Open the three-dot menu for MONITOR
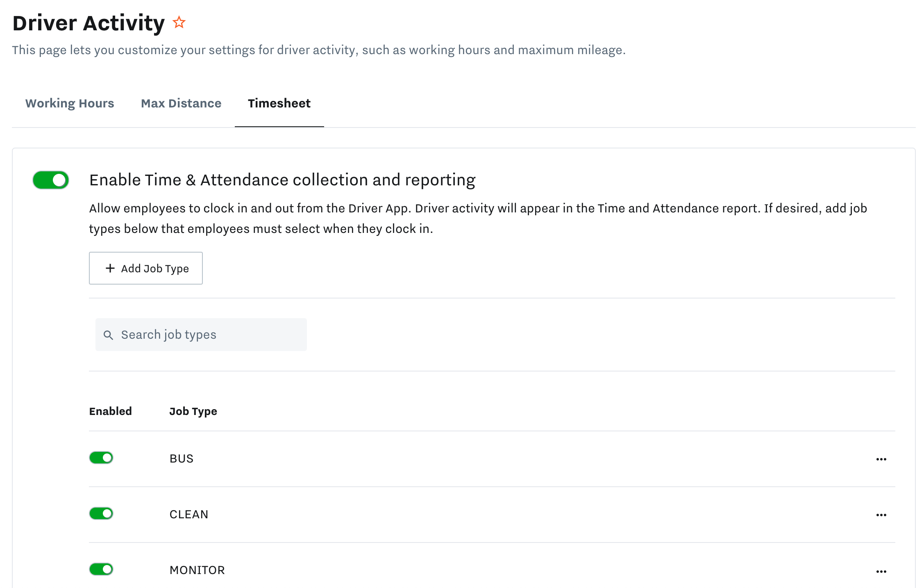The image size is (924, 588). [x=881, y=571]
